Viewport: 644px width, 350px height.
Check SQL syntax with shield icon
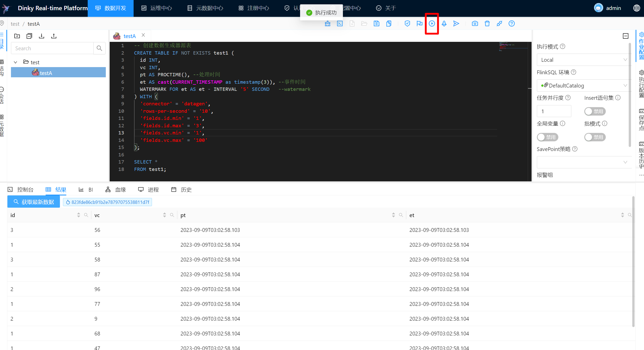(x=407, y=24)
